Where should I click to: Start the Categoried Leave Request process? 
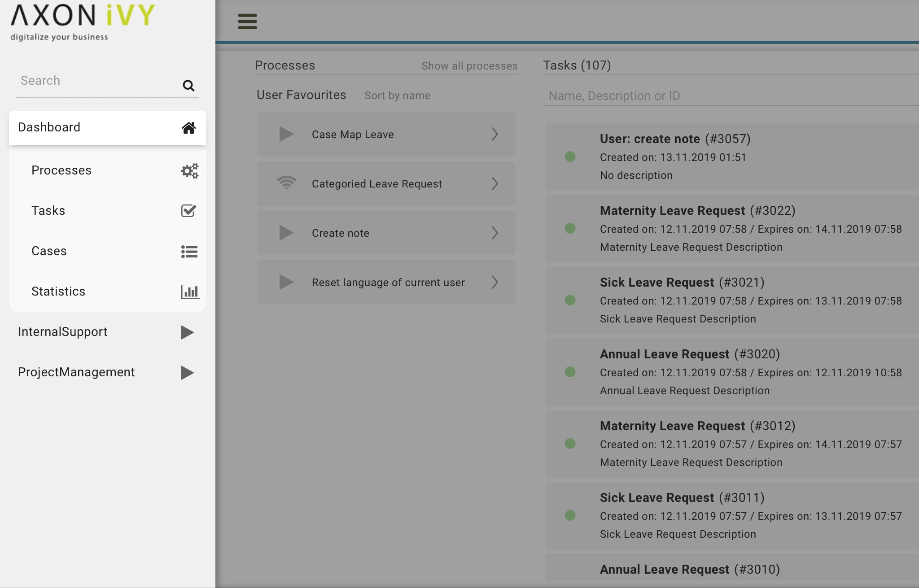(386, 183)
